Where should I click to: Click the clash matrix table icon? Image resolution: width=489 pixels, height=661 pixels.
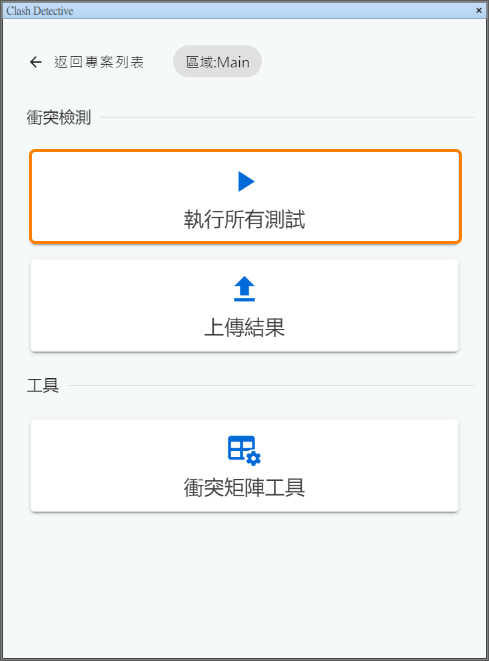point(244,451)
